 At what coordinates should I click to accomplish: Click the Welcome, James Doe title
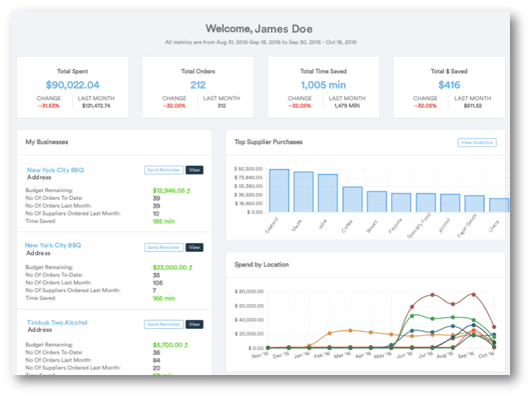(259, 29)
